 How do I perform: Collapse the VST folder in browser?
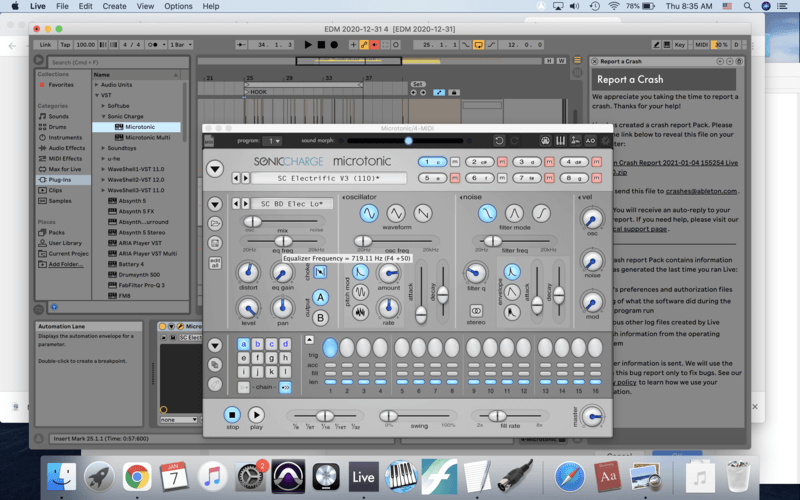[x=96, y=95]
